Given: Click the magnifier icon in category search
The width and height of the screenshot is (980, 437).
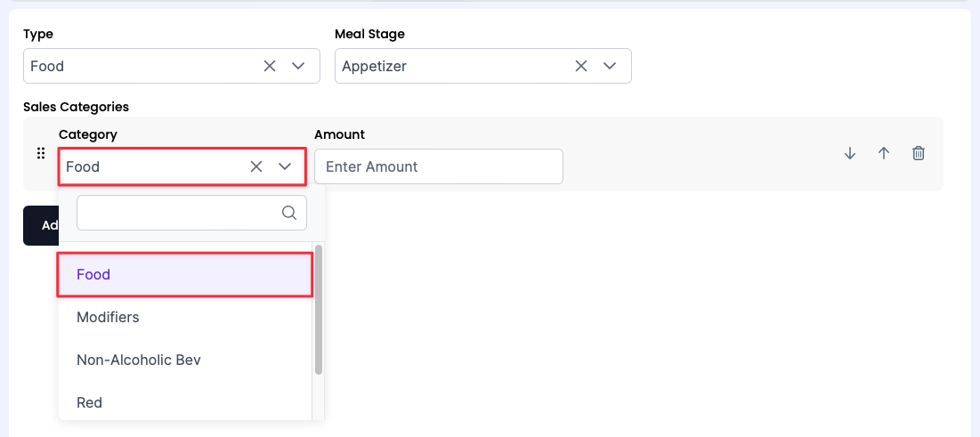Looking at the screenshot, I should [288, 213].
